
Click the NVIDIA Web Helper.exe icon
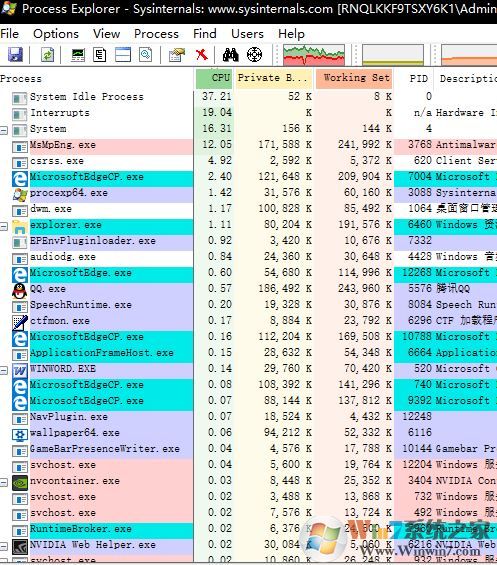tap(19, 546)
